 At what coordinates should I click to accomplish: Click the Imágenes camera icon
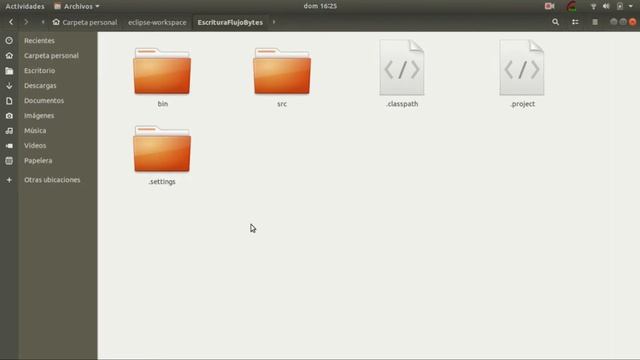(9, 116)
